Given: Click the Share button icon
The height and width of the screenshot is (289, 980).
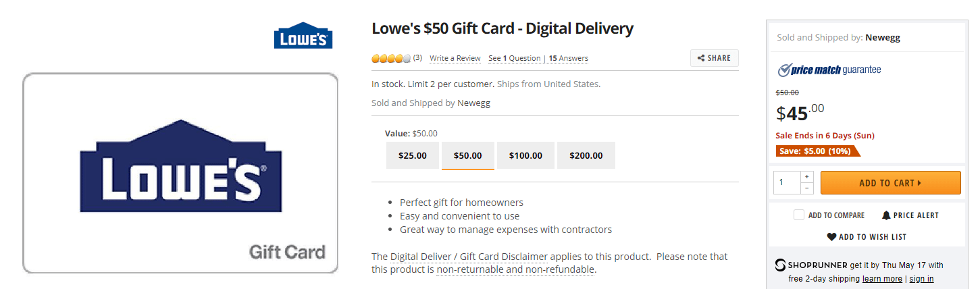Looking at the screenshot, I should pos(701,58).
